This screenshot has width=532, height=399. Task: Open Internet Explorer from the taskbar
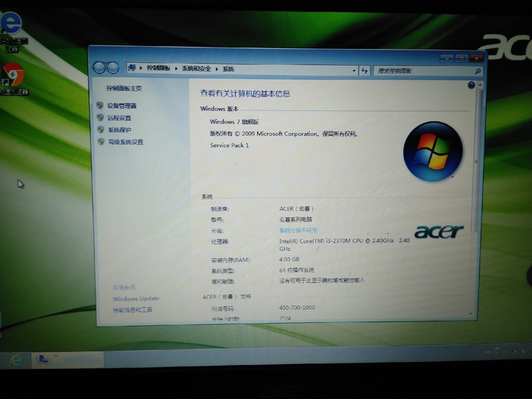(16, 360)
